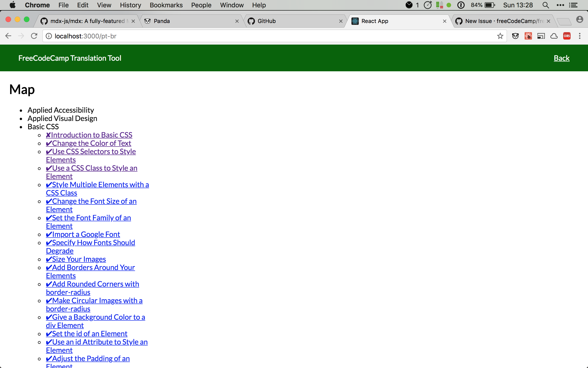Open Make Circular Images with a border-radius
Screen dimensions: 588x368
[94, 305]
